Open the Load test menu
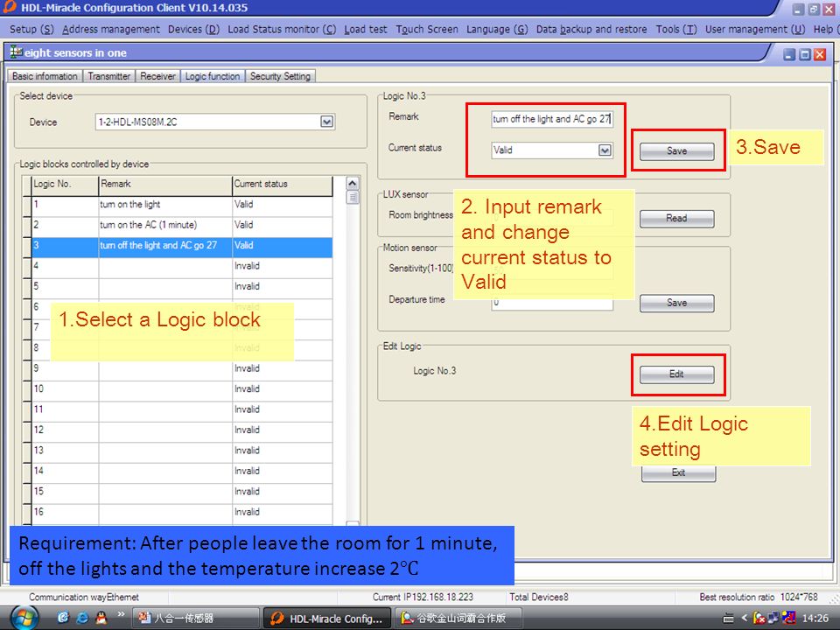This screenshot has height=630, width=840. [x=366, y=29]
